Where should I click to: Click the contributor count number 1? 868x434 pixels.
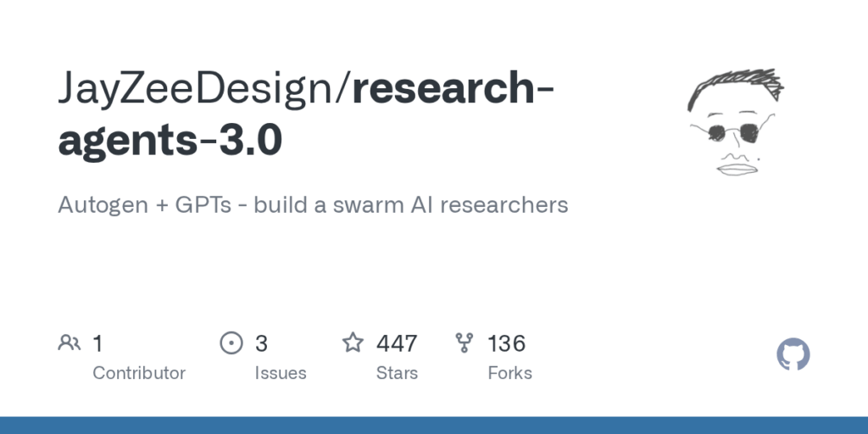click(x=97, y=344)
